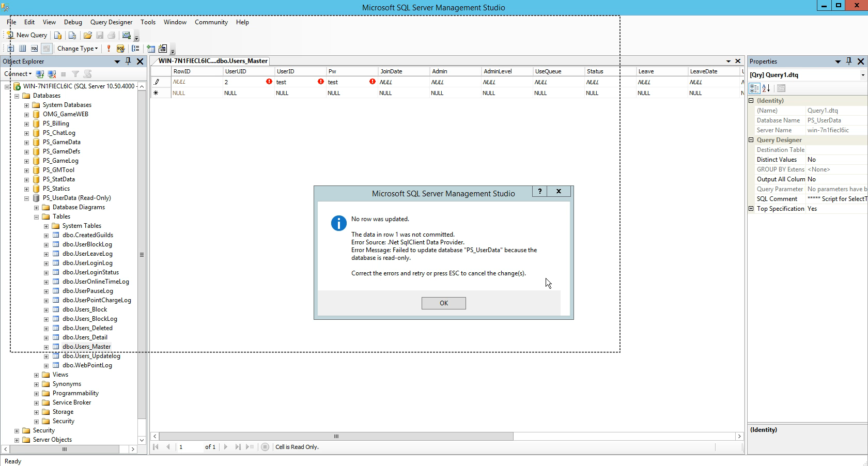Click the Connect Object Explorer icon
The image size is (868, 466).
click(x=40, y=74)
